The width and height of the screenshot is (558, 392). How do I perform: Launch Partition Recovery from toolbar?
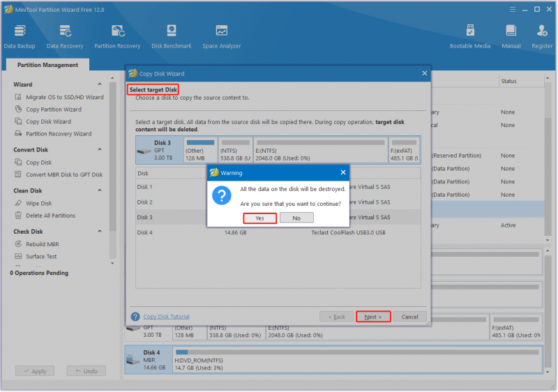point(117,37)
